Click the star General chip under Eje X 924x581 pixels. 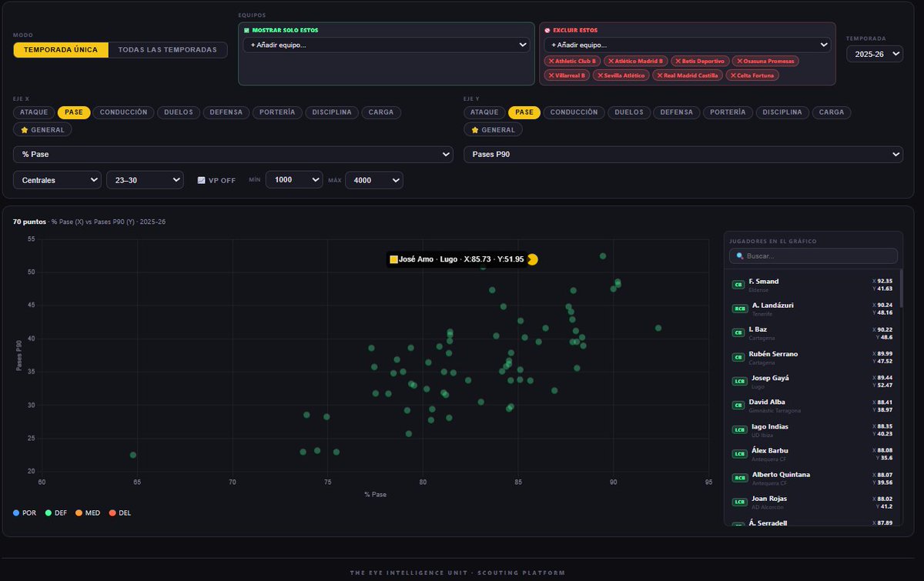click(42, 130)
